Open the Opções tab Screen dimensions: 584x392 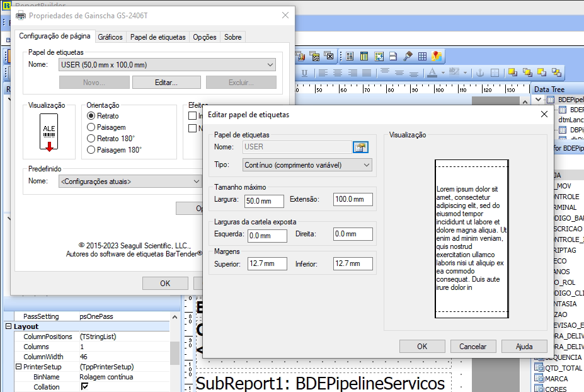coord(205,37)
